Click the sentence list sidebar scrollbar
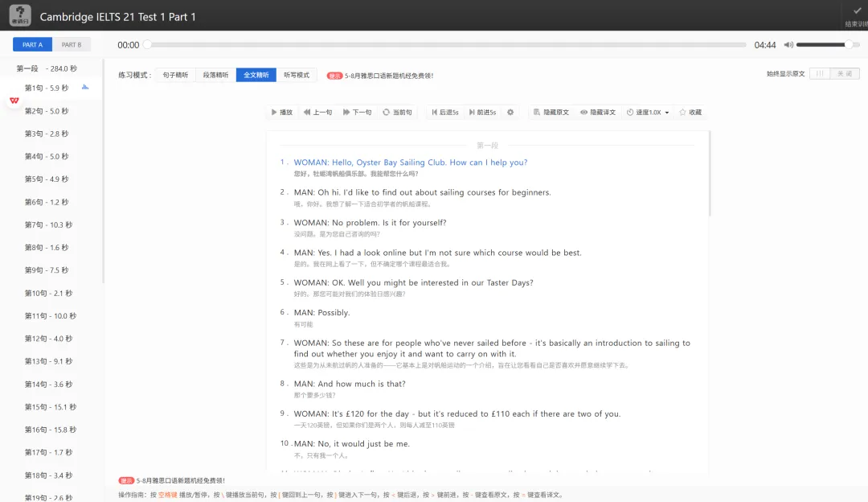The height and width of the screenshot is (502, 868). [x=103, y=172]
